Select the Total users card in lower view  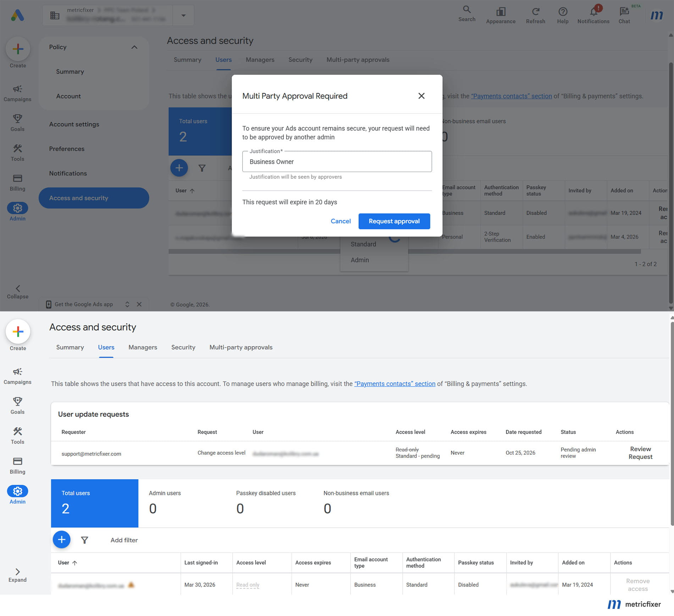(x=95, y=503)
